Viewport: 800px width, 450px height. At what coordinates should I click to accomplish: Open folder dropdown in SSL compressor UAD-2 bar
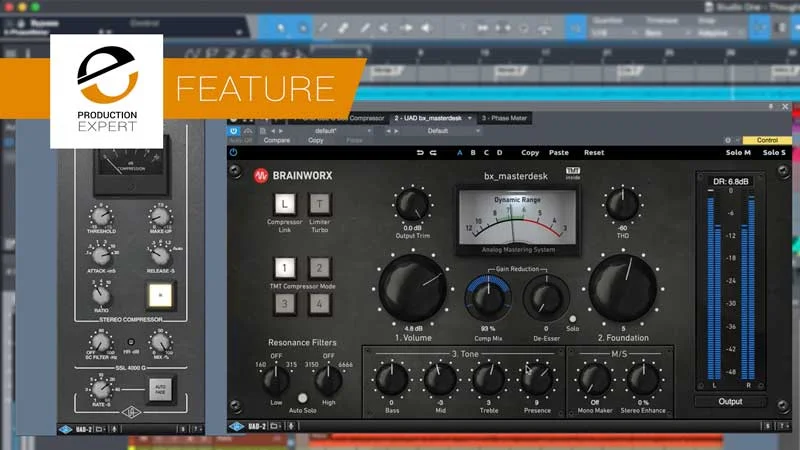101,430
